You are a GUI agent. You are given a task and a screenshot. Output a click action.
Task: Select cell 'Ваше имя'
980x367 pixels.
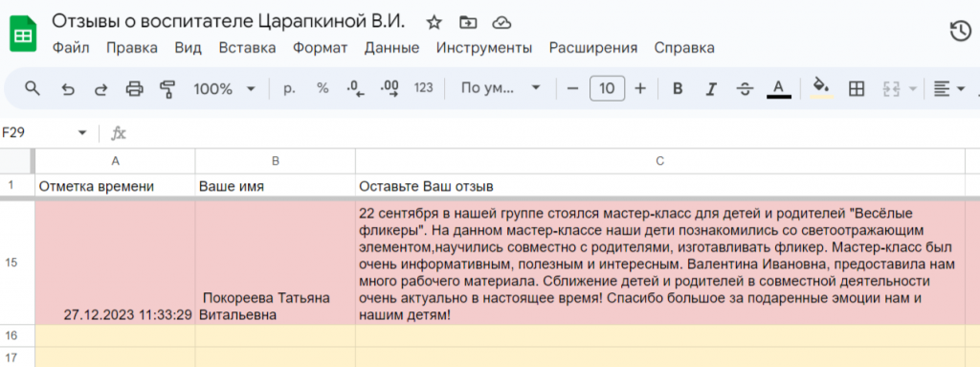275,185
